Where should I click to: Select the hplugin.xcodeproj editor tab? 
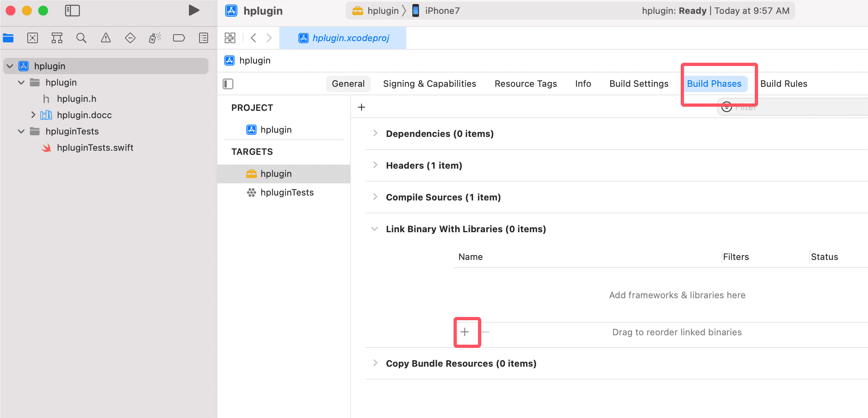(x=343, y=38)
